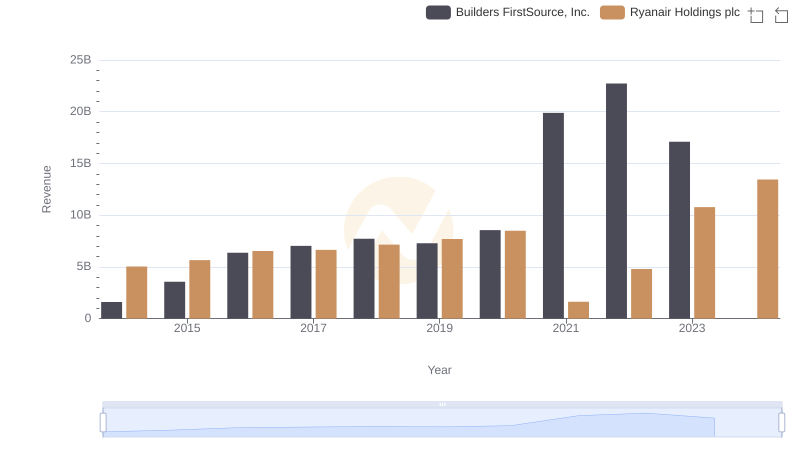This screenshot has height=461, width=800.
Task: Click the Builders FirstSource bar for 2021
Action: [554, 216]
